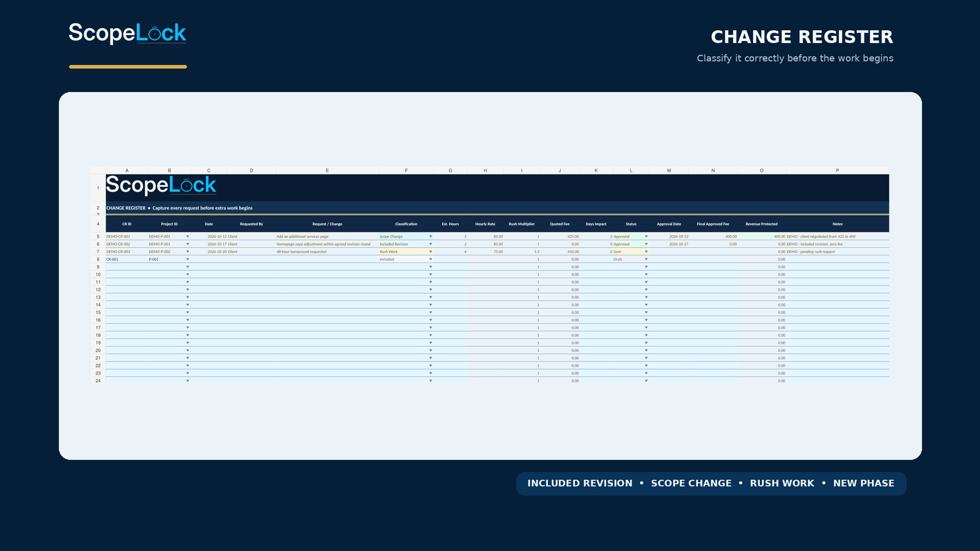Select the homepage copy adjustment request cell
Screen dimensions: 980x551
click(x=327, y=244)
